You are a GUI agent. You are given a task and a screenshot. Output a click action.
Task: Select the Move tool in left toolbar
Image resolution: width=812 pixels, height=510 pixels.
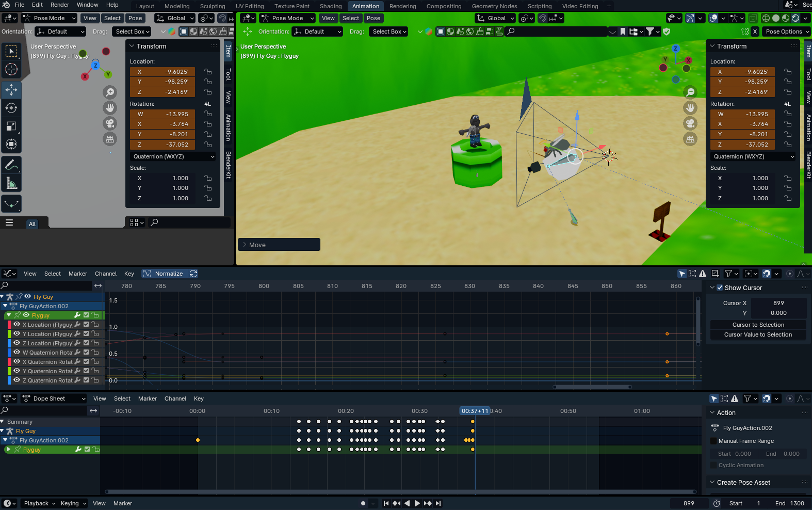pos(11,90)
